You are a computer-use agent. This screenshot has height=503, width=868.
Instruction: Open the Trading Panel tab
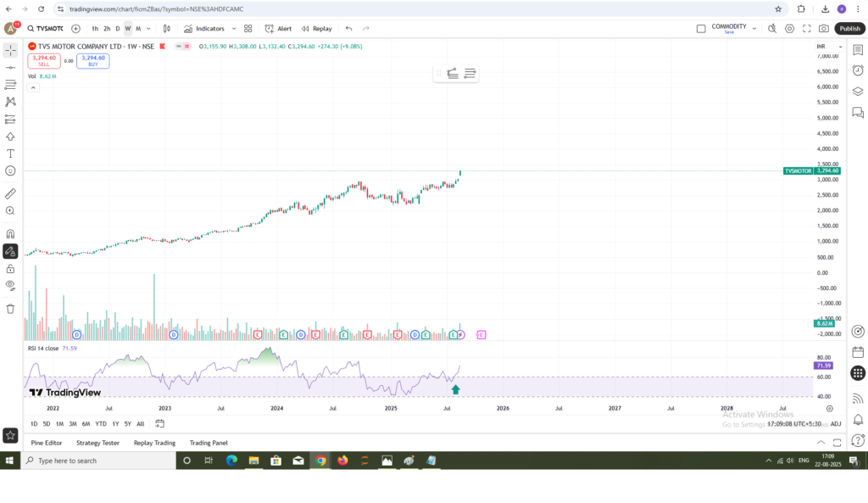coord(209,443)
